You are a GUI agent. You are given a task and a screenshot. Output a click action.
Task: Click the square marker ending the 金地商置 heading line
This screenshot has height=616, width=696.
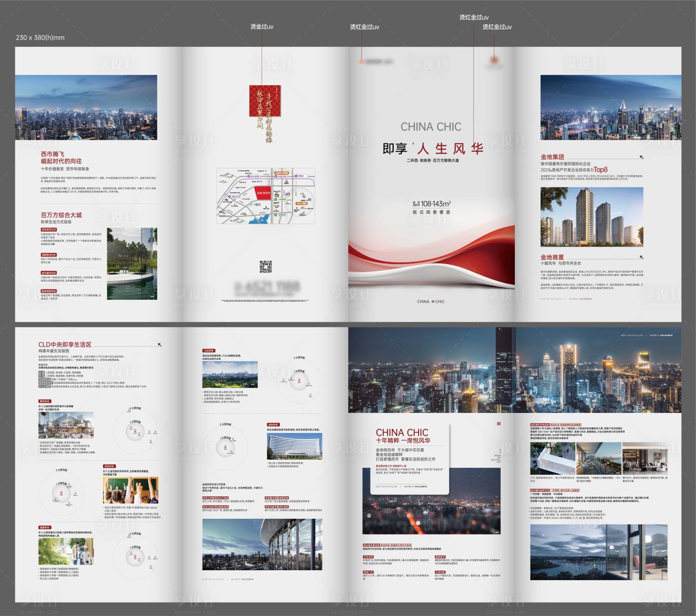pos(641,257)
